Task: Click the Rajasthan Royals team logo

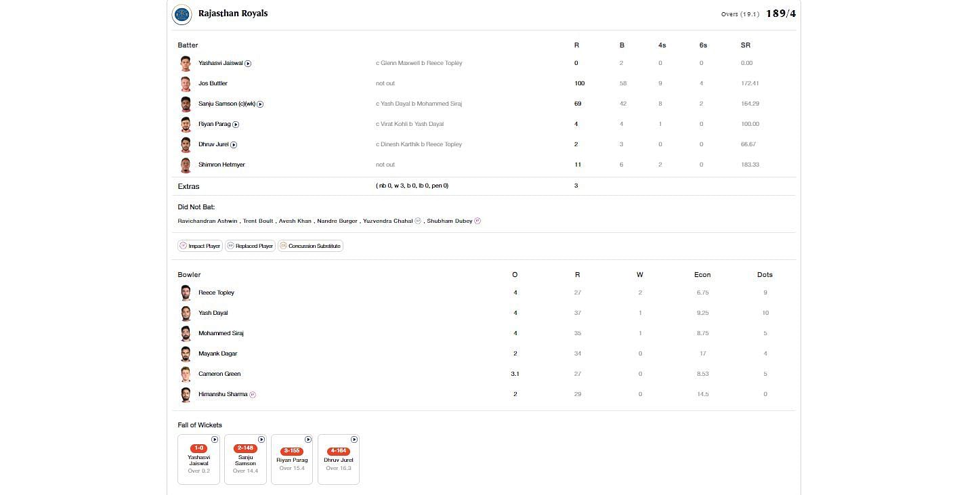Action: point(182,14)
